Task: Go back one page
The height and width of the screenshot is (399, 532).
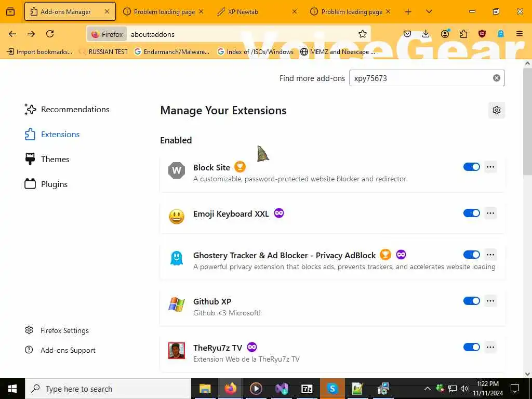Action: (x=12, y=34)
